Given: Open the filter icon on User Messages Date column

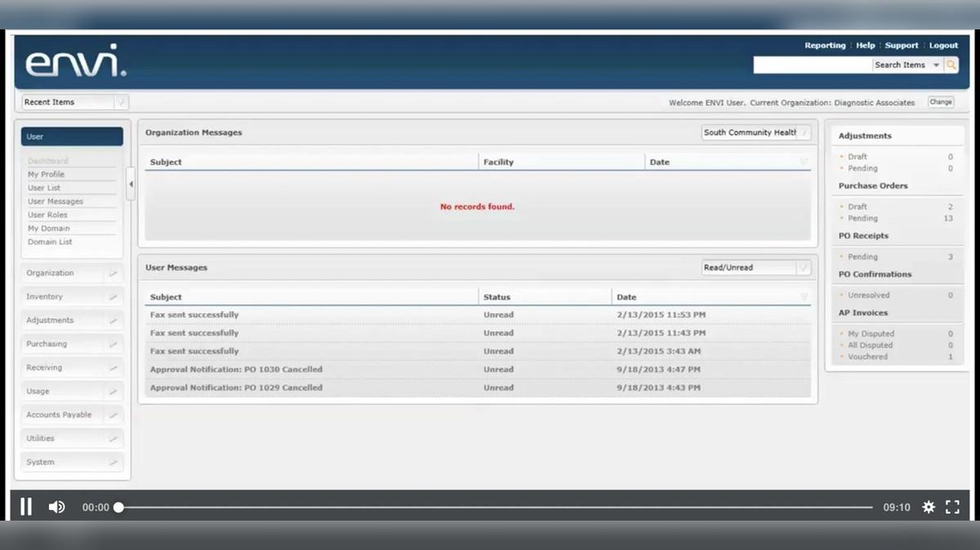Looking at the screenshot, I should coord(803,296).
